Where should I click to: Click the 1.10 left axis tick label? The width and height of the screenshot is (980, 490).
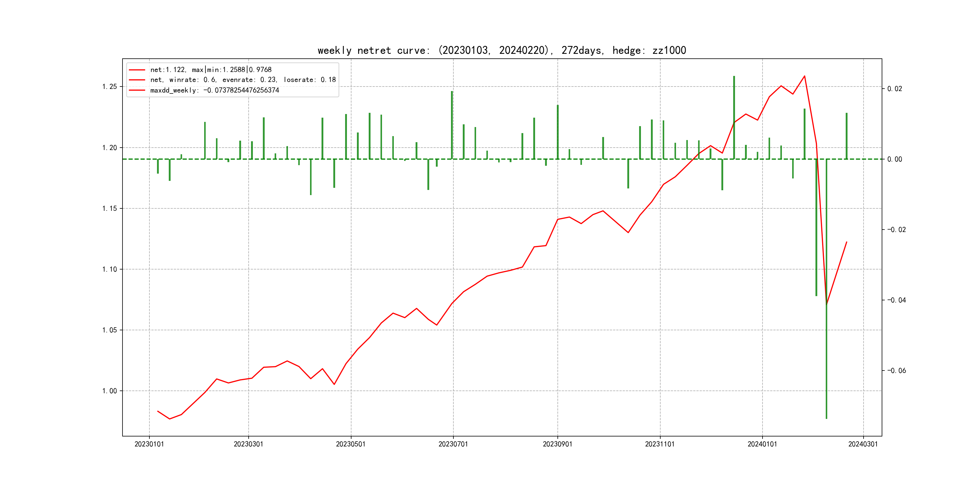109,269
